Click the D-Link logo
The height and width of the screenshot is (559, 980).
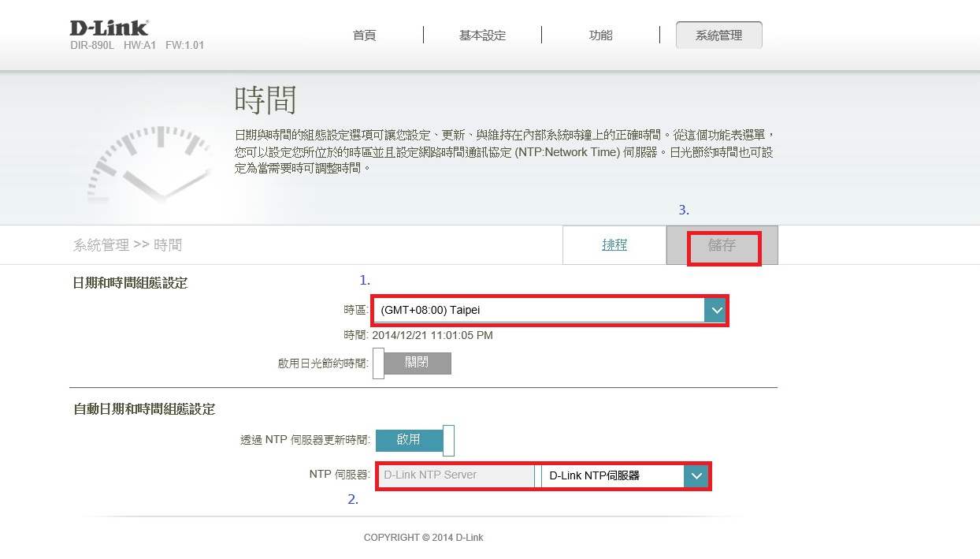(x=109, y=28)
